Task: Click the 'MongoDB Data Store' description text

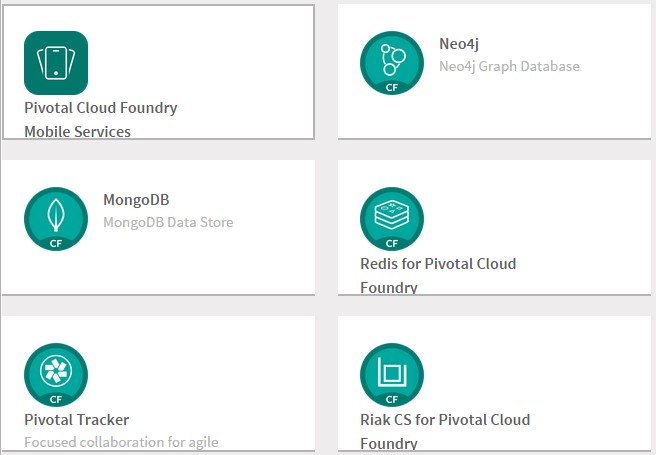Action: (x=168, y=222)
